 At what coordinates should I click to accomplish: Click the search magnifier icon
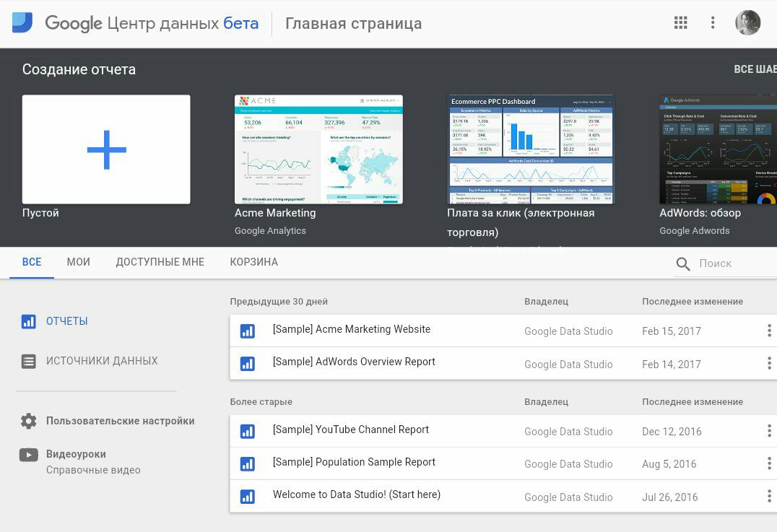click(683, 263)
